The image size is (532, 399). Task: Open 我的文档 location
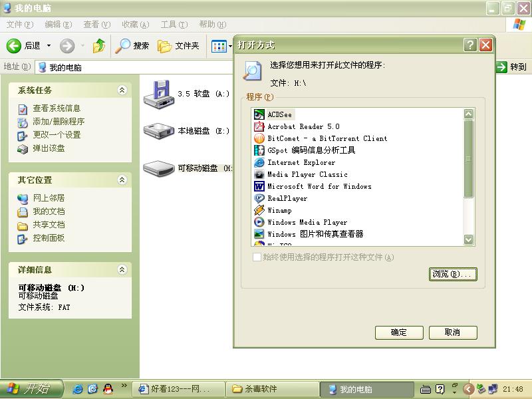tap(41, 211)
